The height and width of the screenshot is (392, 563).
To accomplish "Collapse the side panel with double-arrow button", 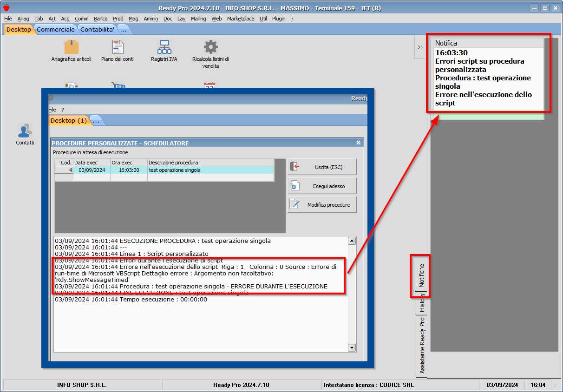I will pos(420,47).
